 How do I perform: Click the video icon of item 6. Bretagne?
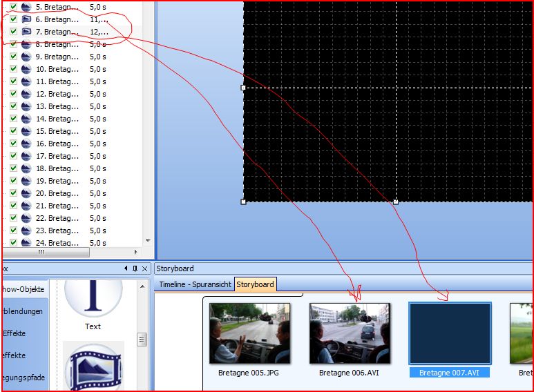26,19
